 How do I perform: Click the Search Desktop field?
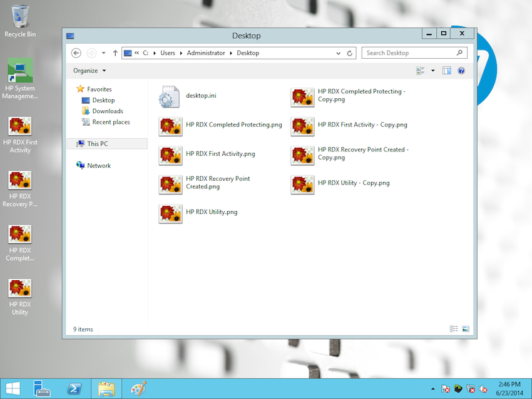(x=414, y=53)
